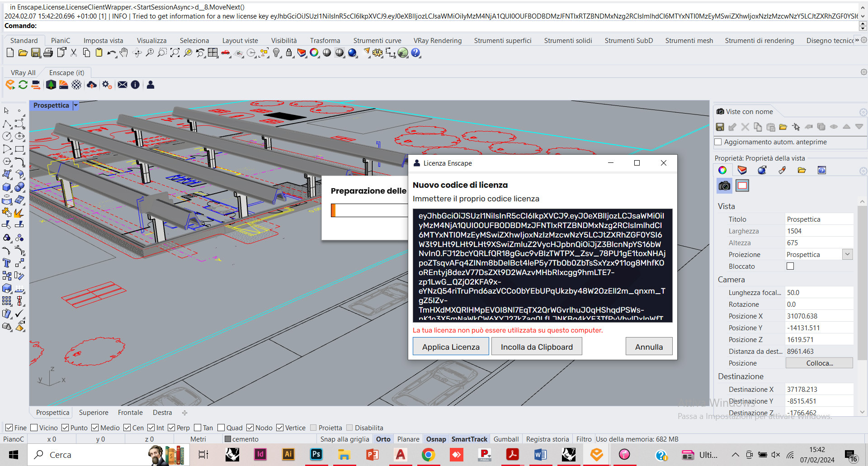Click the four viewports layout icon
This screenshot has width=868, height=466.
(x=213, y=53)
